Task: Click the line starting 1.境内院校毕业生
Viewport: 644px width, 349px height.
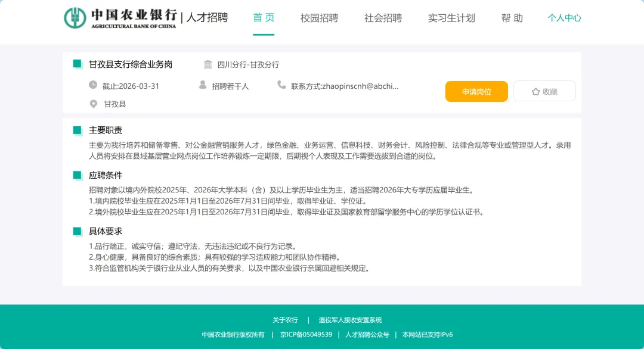Action: [228, 201]
